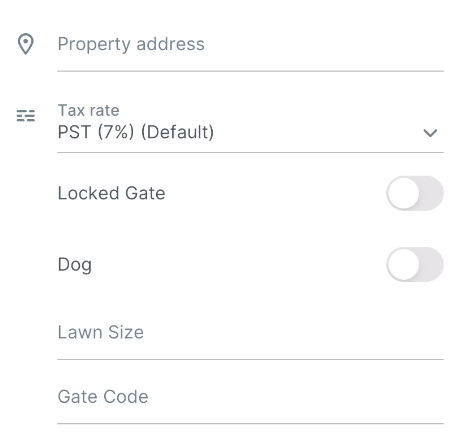Click the Dog toggle's white knob

pos(403,264)
